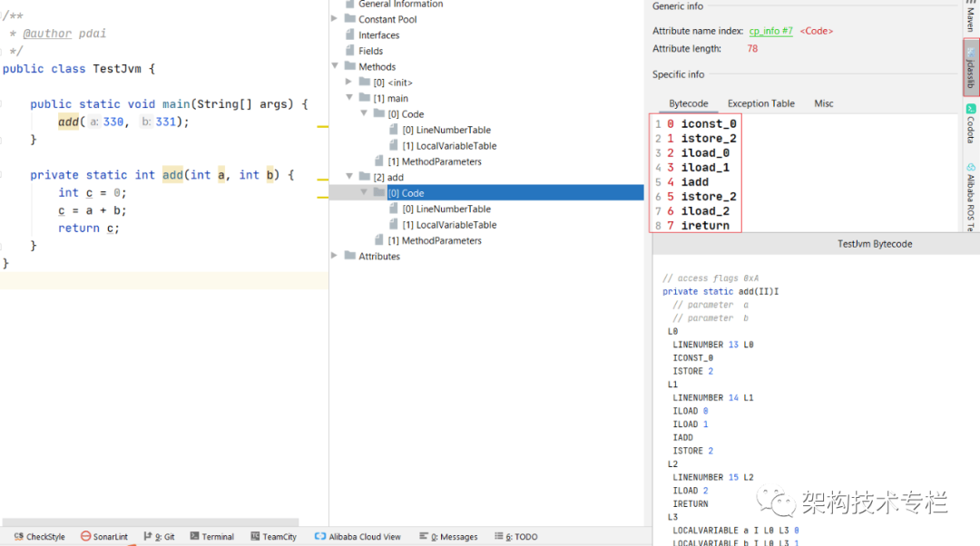Click the 'return c;' statement
This screenshot has height=546, width=980.
coord(88,228)
